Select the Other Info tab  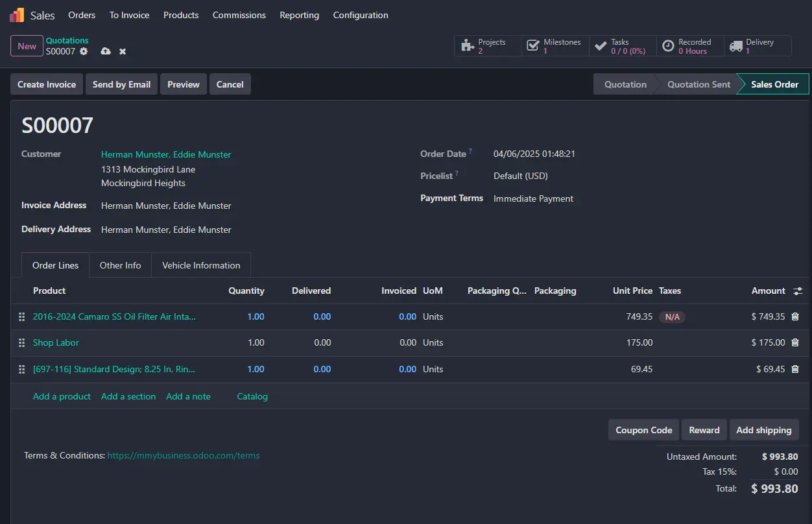point(120,265)
